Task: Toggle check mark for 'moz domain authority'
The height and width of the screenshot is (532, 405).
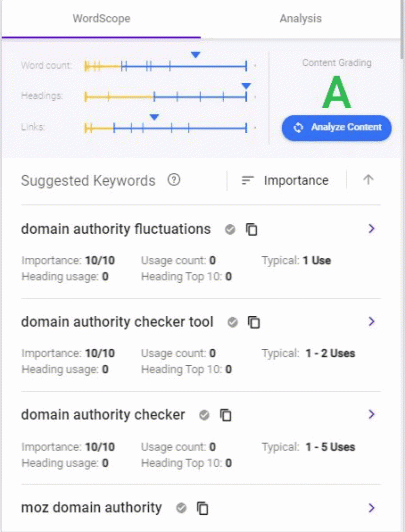Action: (x=181, y=508)
